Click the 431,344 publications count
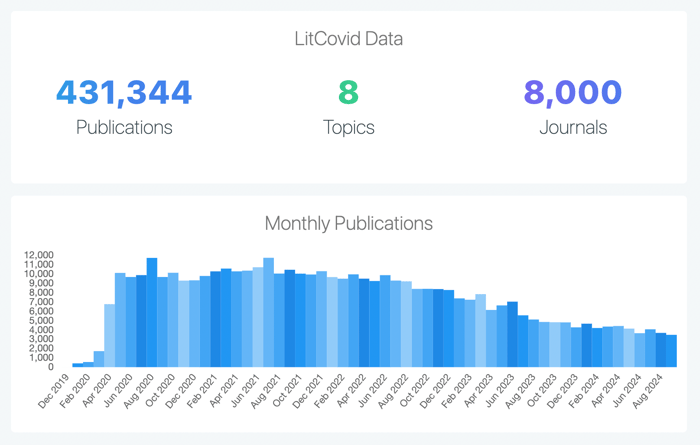Viewport: 700px width, 445px height. coord(124,93)
